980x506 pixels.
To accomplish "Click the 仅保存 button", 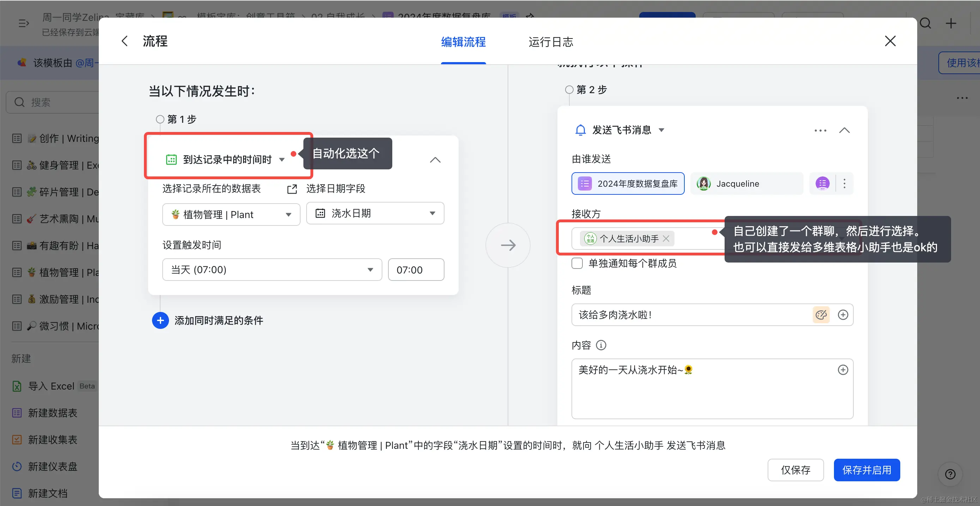I will [796, 470].
